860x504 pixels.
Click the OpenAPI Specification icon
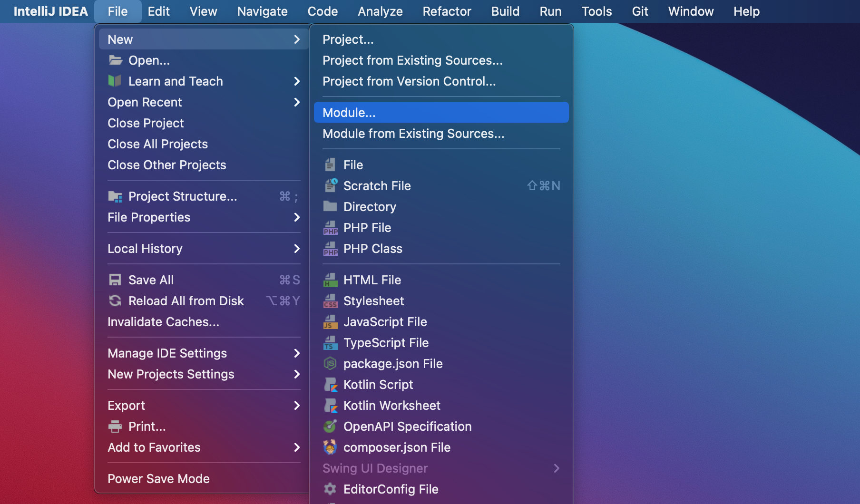[330, 426]
